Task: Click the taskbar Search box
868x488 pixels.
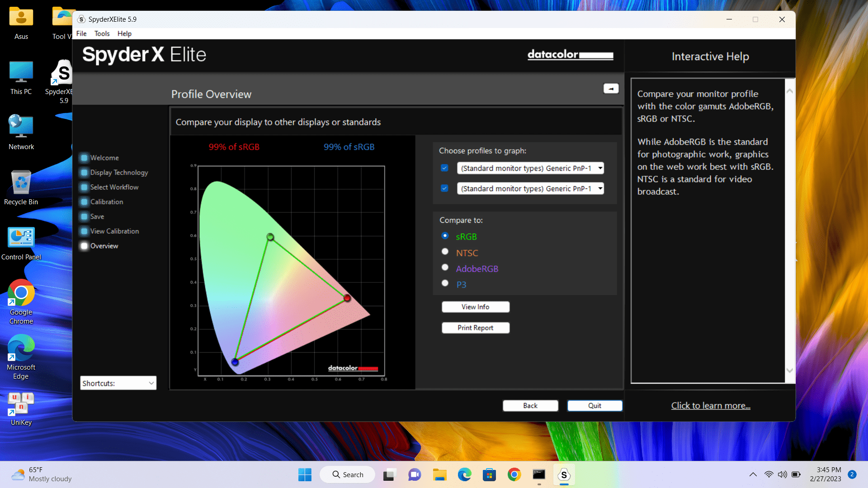Action: click(347, 474)
